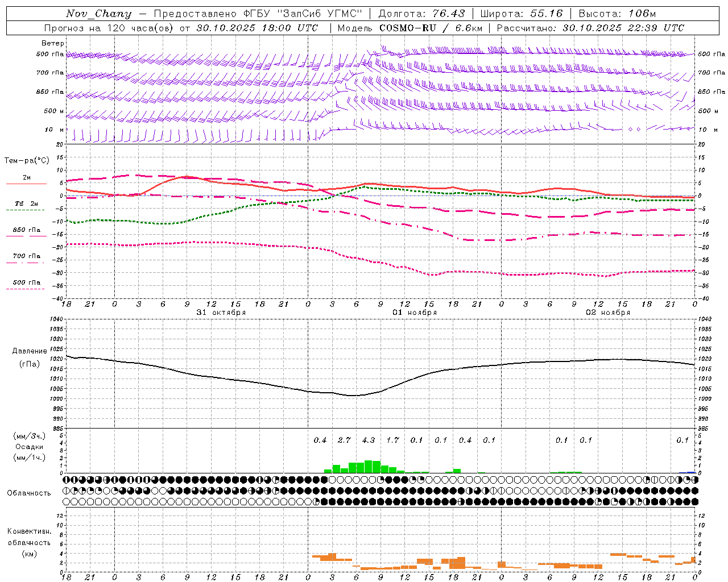The image size is (728, 582).
Task: Click the '(км)' unit under convective cloud label
Action: 30,554
